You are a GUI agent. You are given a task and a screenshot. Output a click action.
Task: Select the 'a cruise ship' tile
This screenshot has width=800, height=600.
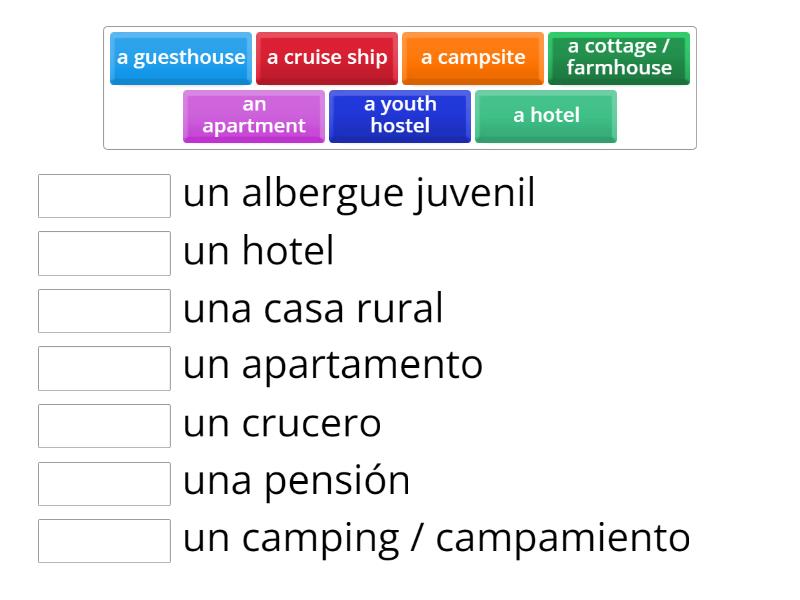click(327, 58)
